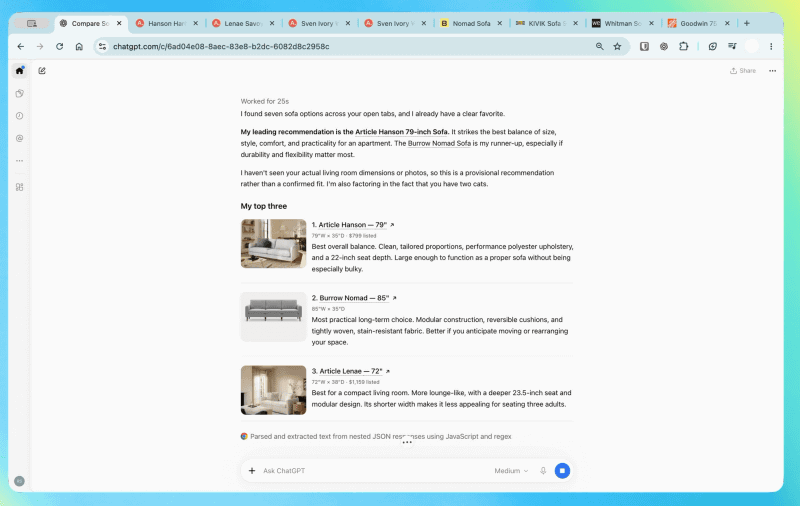This screenshot has height=506, width=800.
Task: Expand the 'Worked for 25s' details
Action: click(265, 101)
